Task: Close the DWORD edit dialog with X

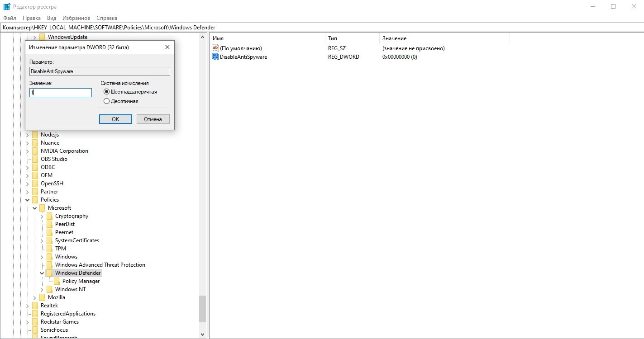Action: (167, 47)
